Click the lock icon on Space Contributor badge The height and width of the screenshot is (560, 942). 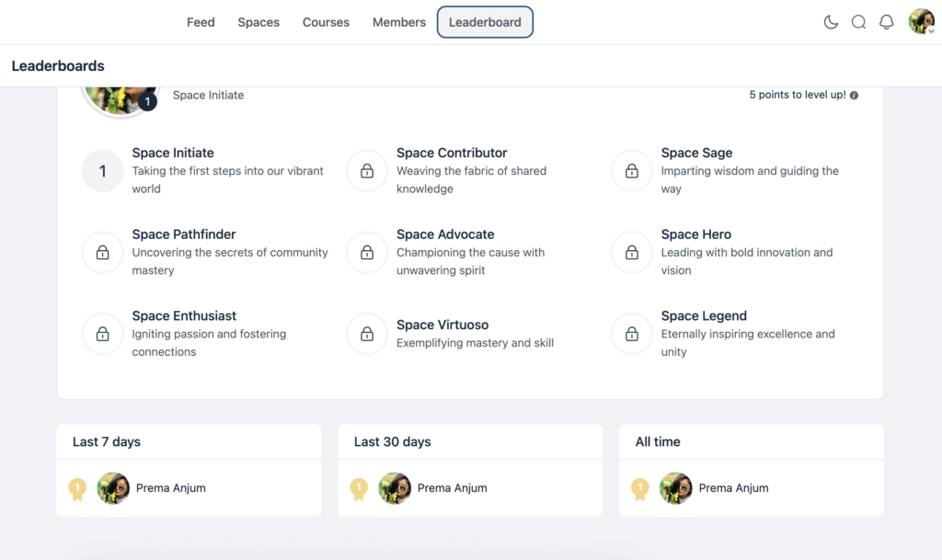[366, 171]
